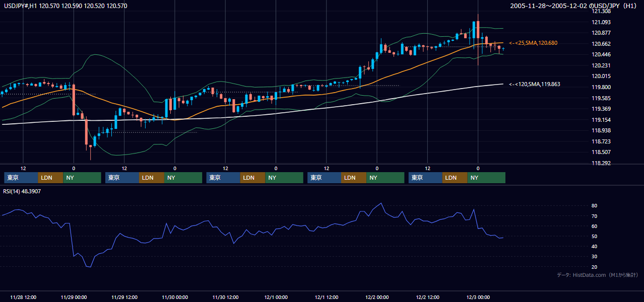Select the orange 25 SMA 120.680 label

click(533, 43)
